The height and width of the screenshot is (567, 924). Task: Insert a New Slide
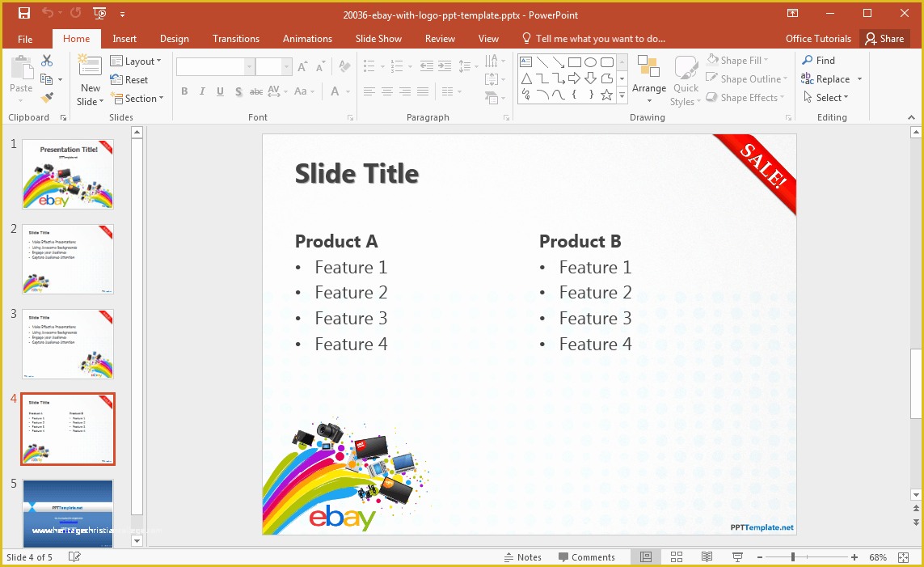(x=91, y=80)
